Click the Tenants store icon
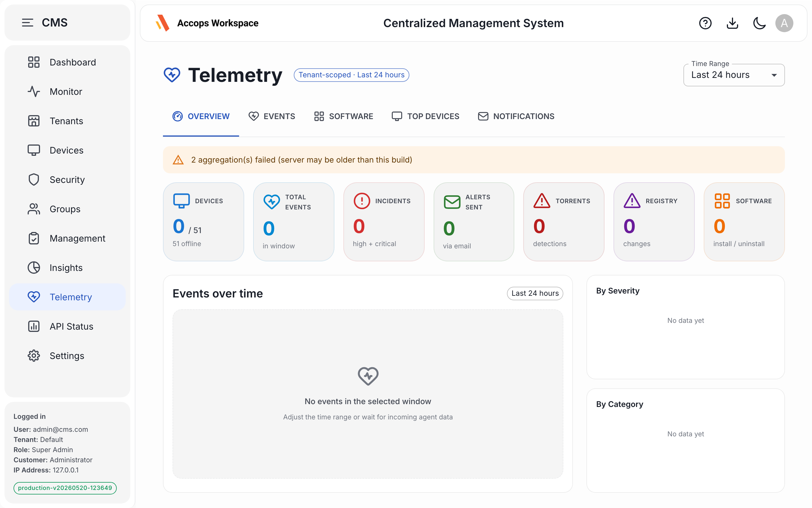 [34, 121]
